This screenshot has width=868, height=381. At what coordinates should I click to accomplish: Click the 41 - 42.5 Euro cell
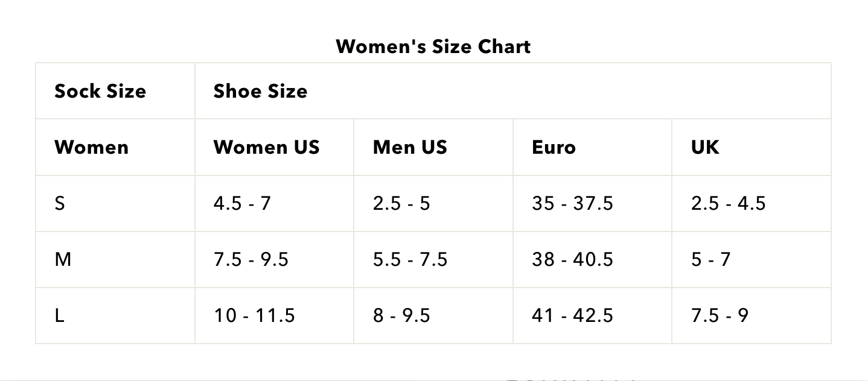592,315
